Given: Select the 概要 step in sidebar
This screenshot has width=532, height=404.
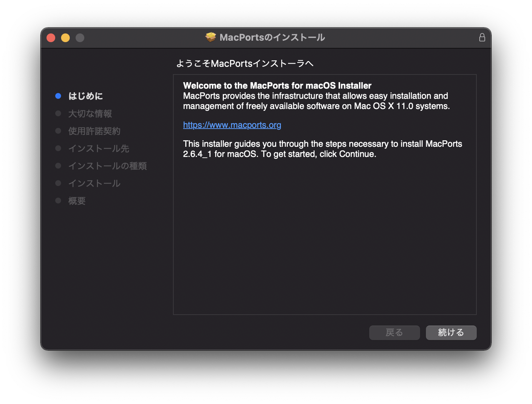Looking at the screenshot, I should point(77,201).
